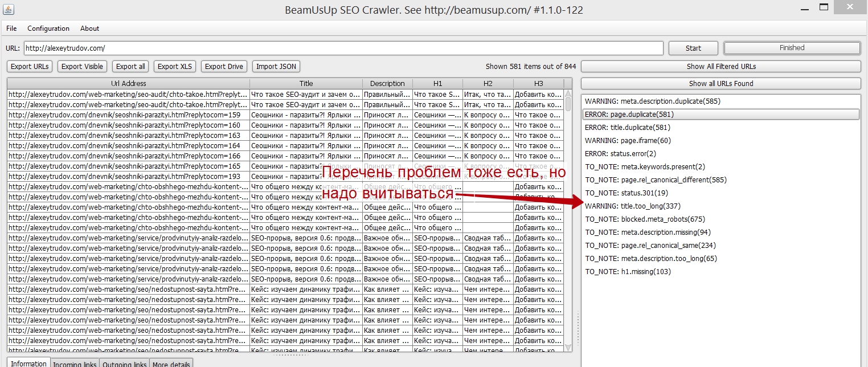Viewport: 868px width, 367px height.
Task: Open the More details tab
Action: tap(171, 363)
